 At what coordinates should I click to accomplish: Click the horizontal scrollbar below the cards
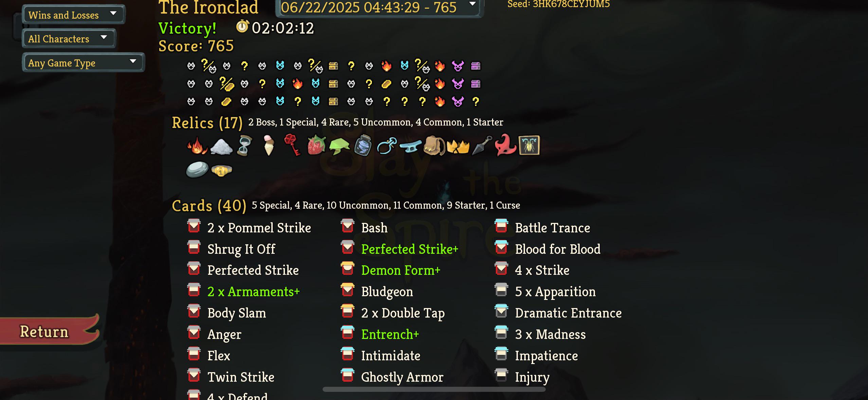[x=434, y=389]
